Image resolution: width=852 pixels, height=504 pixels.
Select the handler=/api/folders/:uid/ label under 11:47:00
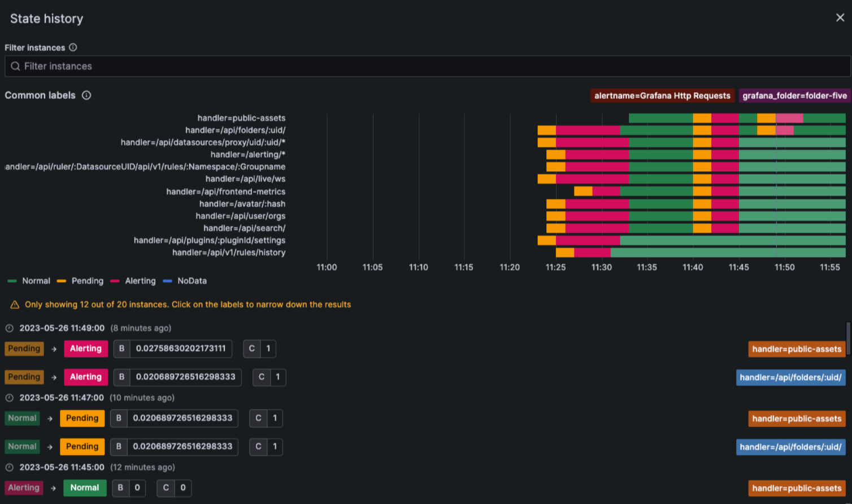790,447
